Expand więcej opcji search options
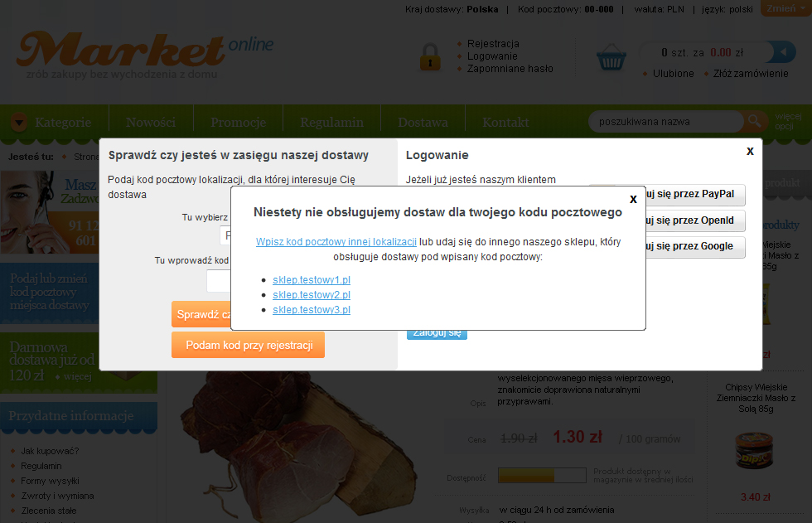Screen dimensions: 812x523 (788, 121)
